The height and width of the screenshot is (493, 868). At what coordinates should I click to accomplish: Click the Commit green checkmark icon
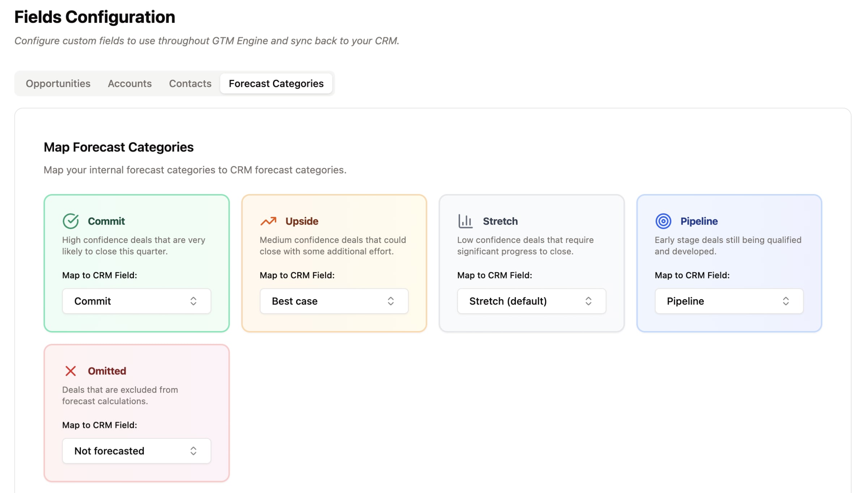click(71, 221)
